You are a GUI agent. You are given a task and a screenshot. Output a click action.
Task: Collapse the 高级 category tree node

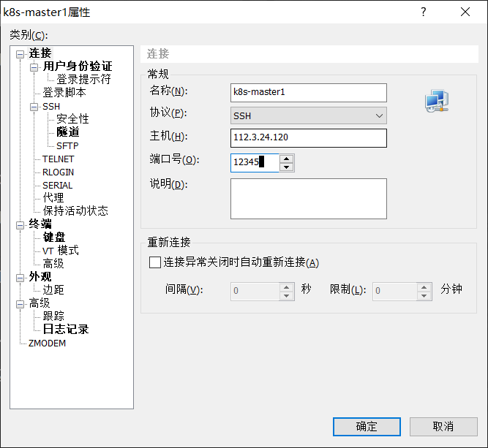20,304
